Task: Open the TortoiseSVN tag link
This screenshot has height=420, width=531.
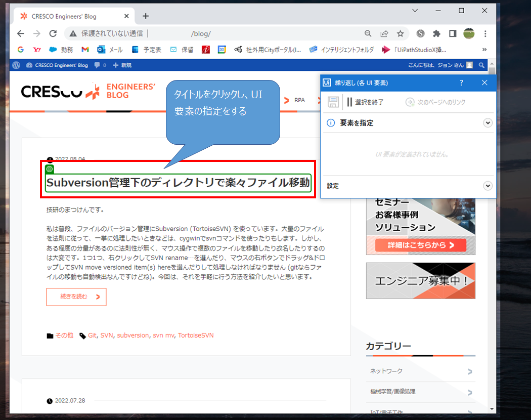Action: 196,335
